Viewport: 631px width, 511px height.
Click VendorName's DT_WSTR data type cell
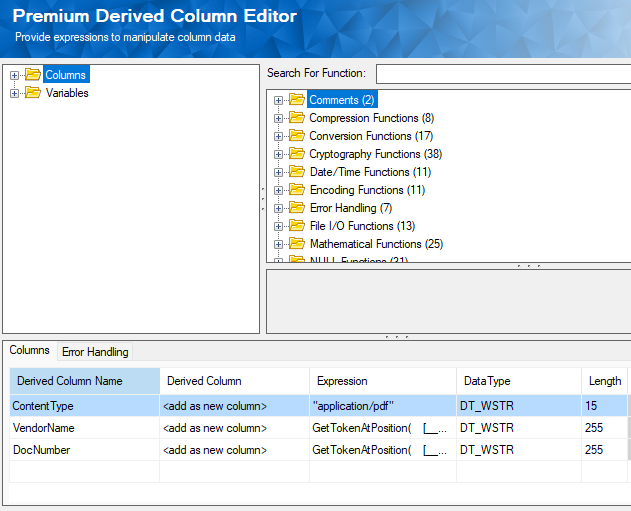[x=519, y=428]
